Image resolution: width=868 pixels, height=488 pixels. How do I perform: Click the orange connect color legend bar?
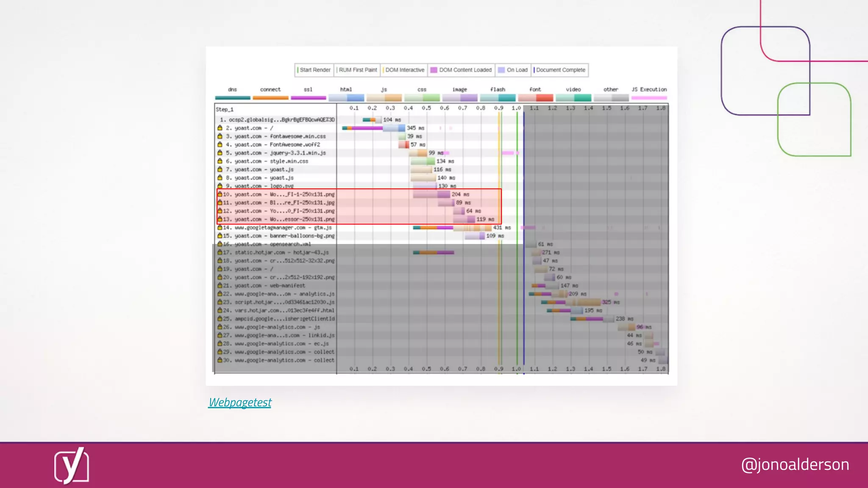pyautogui.click(x=270, y=98)
